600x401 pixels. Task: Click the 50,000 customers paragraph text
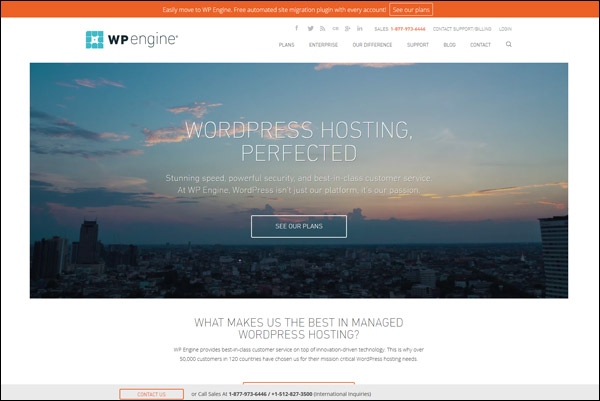click(299, 354)
